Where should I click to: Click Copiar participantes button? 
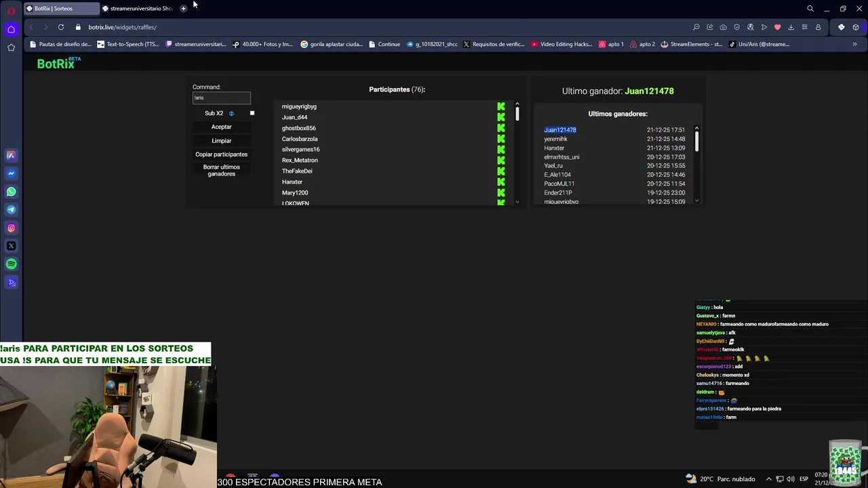(221, 155)
